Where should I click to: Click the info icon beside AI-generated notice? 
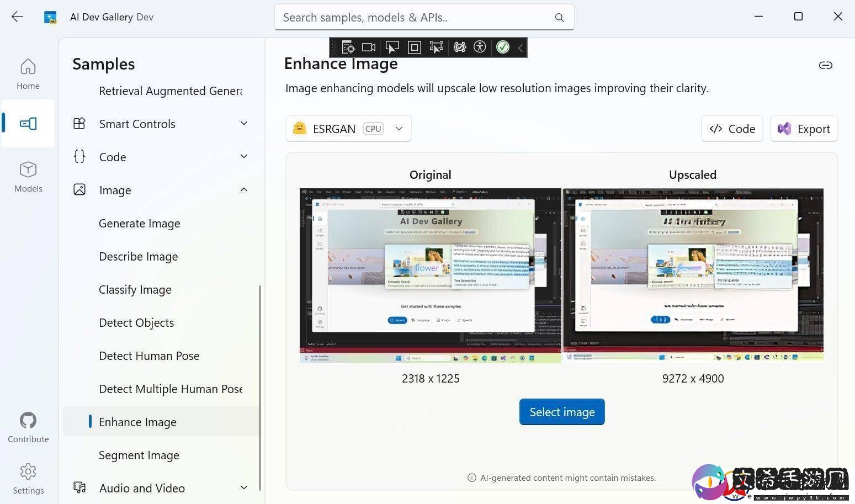[x=471, y=478]
